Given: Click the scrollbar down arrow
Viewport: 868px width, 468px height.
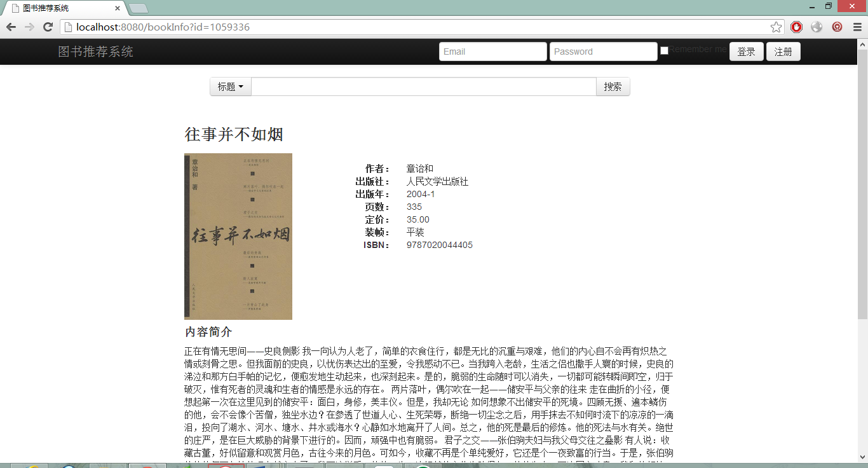Looking at the screenshot, I should tap(862, 457).
